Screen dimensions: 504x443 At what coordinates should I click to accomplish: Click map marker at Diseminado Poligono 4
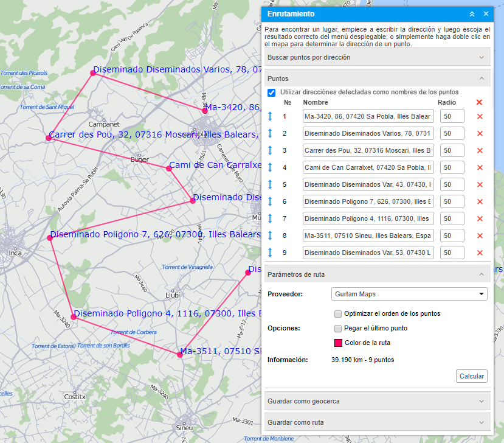pyautogui.click(x=74, y=317)
